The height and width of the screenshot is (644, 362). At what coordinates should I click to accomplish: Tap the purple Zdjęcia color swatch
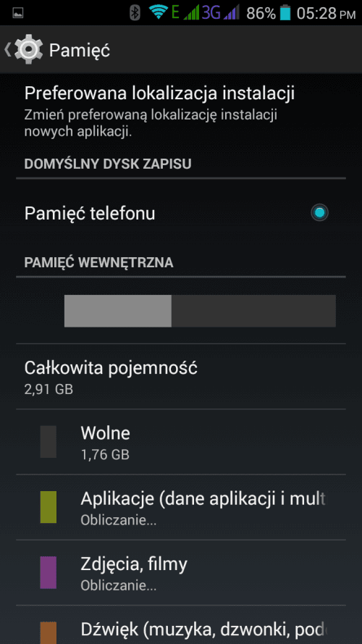[x=49, y=572]
